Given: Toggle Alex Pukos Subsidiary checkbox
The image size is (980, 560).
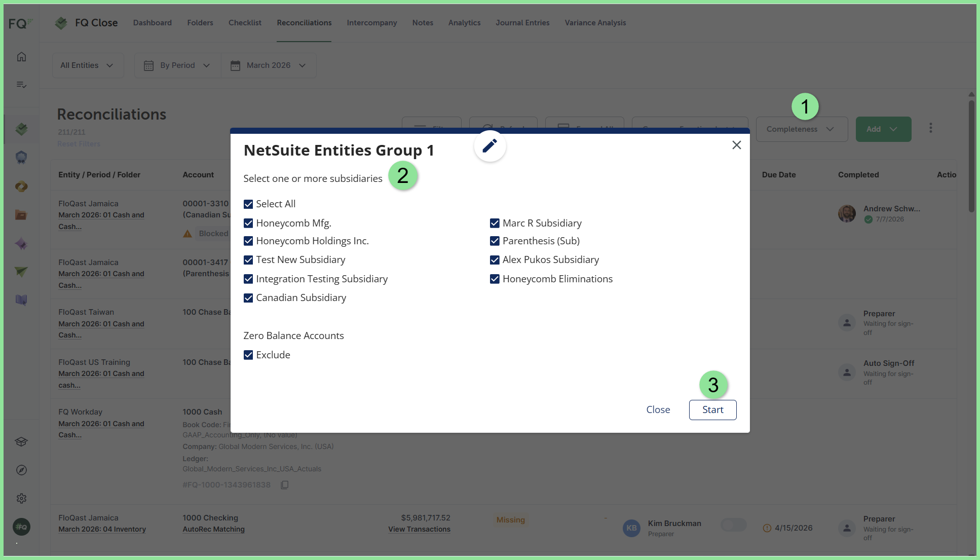Looking at the screenshot, I should (495, 260).
